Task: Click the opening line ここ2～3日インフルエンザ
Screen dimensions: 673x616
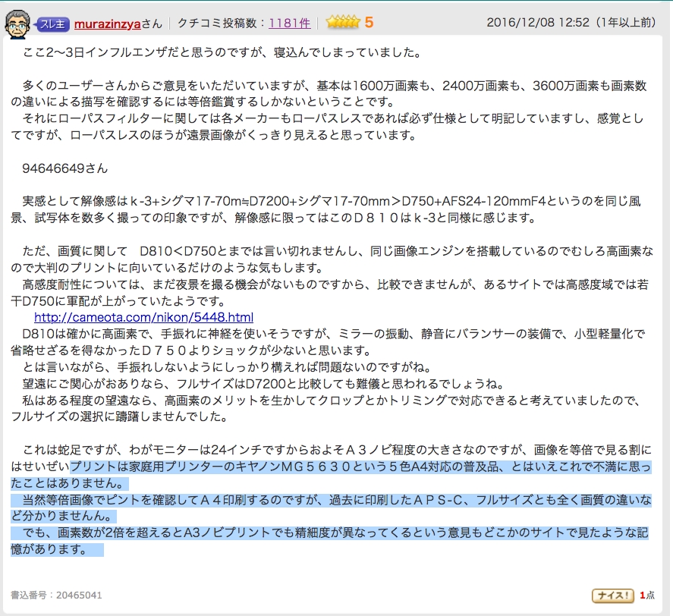Action: pyautogui.click(x=222, y=52)
